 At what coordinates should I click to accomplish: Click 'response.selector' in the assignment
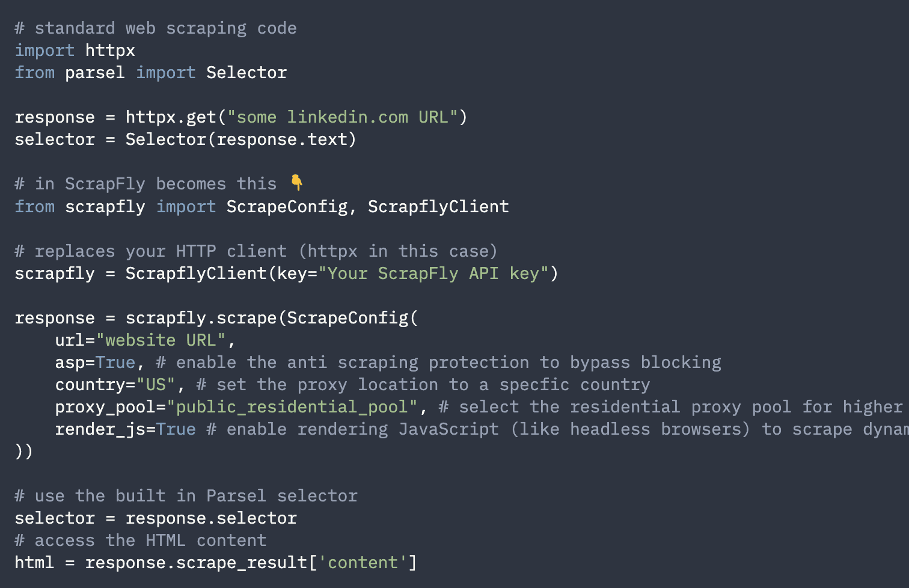coord(211,518)
